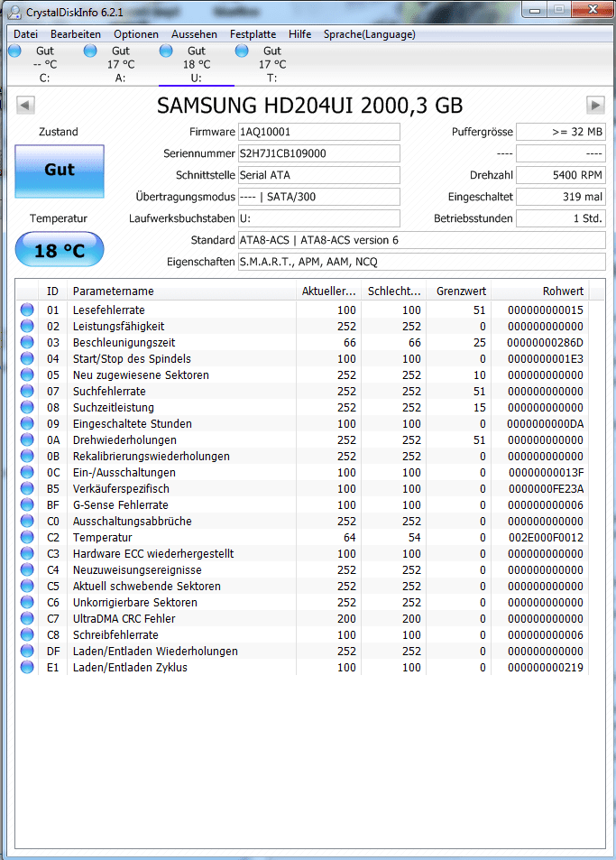The height and width of the screenshot is (860, 616).
Task: Click the Eingeschaltet value 319 mal
Action: tap(561, 197)
